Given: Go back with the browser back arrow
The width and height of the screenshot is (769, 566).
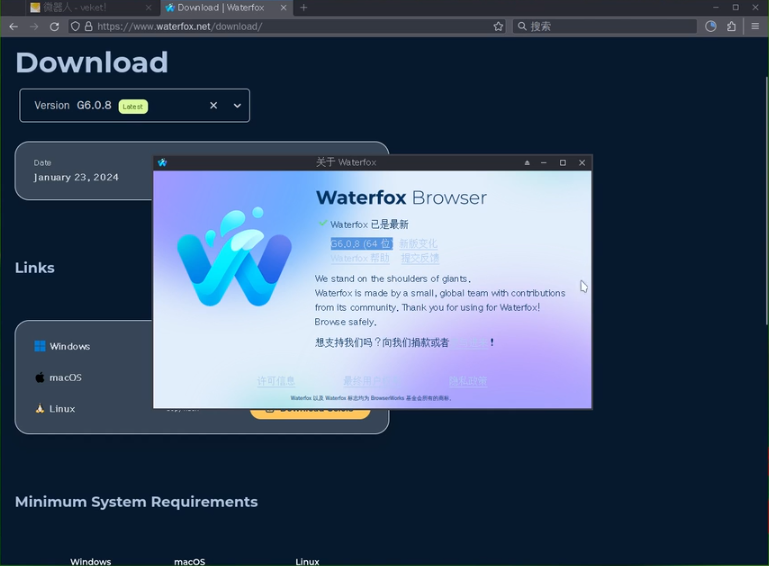Looking at the screenshot, I should [x=14, y=26].
